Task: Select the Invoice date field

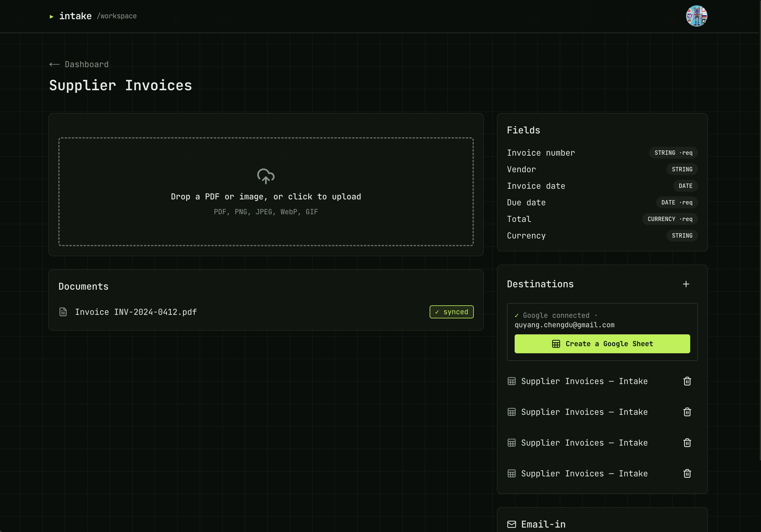Action: (602, 186)
